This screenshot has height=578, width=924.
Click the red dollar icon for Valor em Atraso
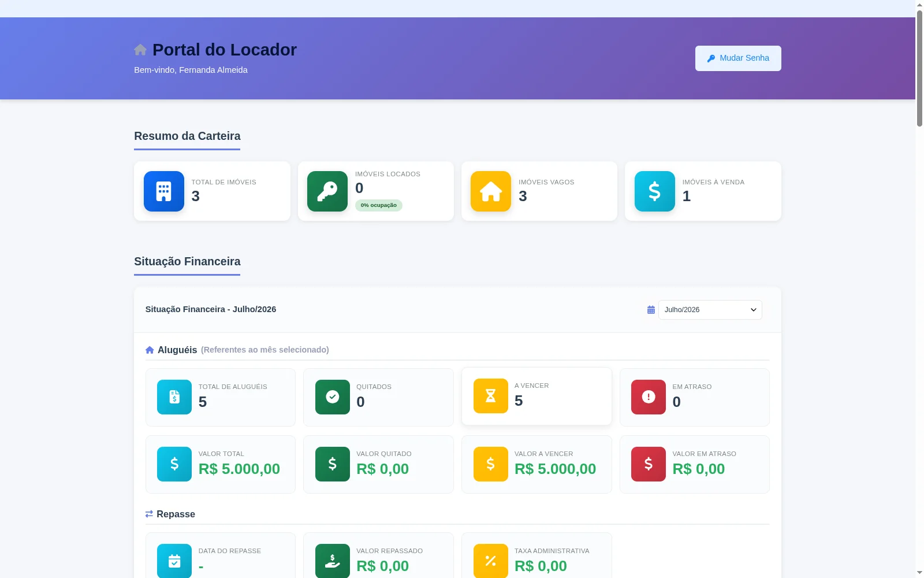coord(649,464)
